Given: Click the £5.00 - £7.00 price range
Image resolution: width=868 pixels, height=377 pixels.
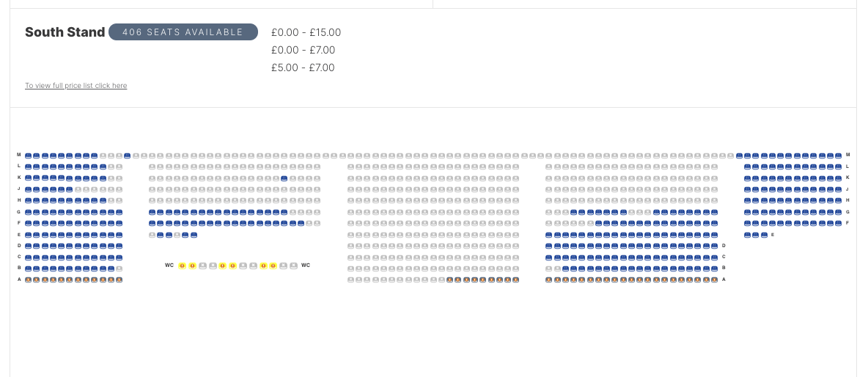Looking at the screenshot, I should 303,67.
